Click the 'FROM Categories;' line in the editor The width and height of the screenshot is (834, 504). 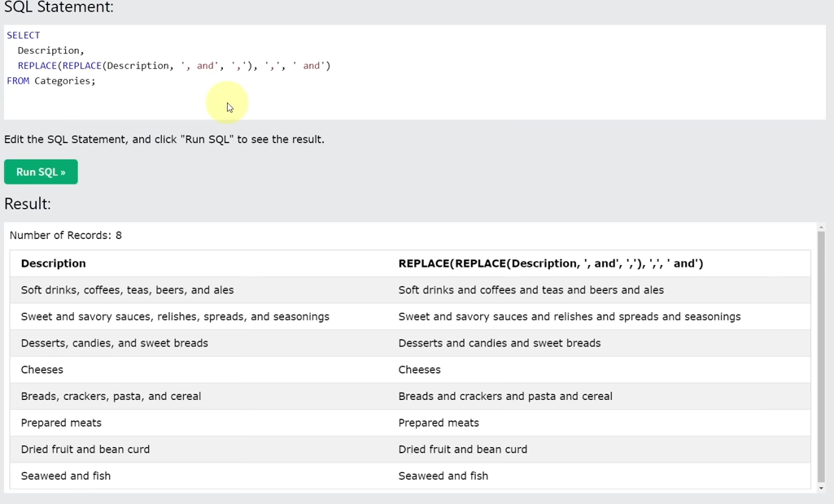51,80
